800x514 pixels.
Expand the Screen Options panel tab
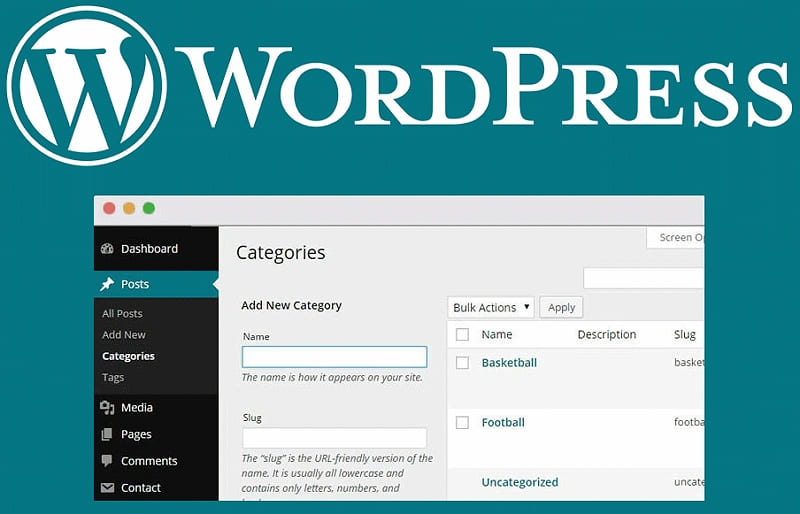pos(675,238)
